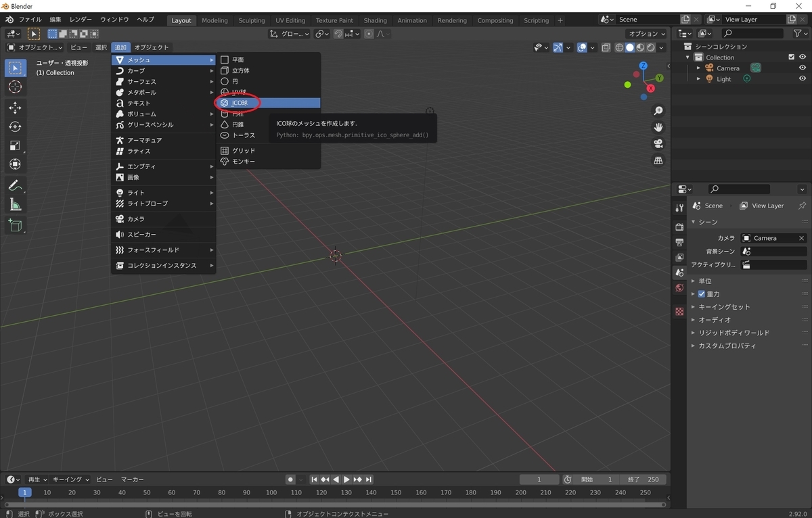
Task: Click the timeline horizontal scrollbar
Action: click(335, 504)
